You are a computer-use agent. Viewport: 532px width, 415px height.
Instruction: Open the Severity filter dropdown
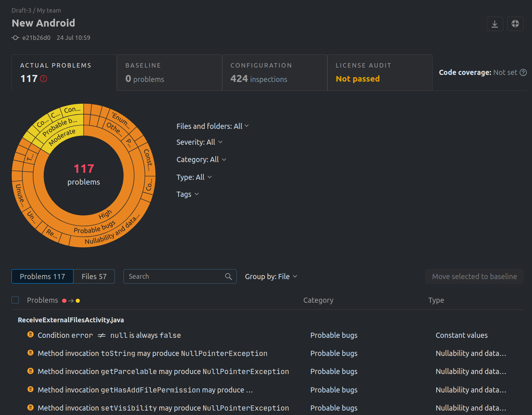click(199, 142)
